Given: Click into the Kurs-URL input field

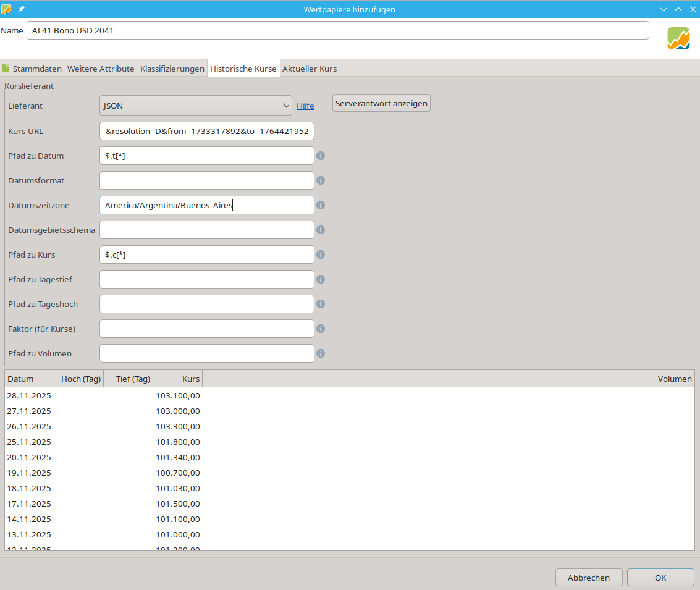Looking at the screenshot, I should point(206,131).
